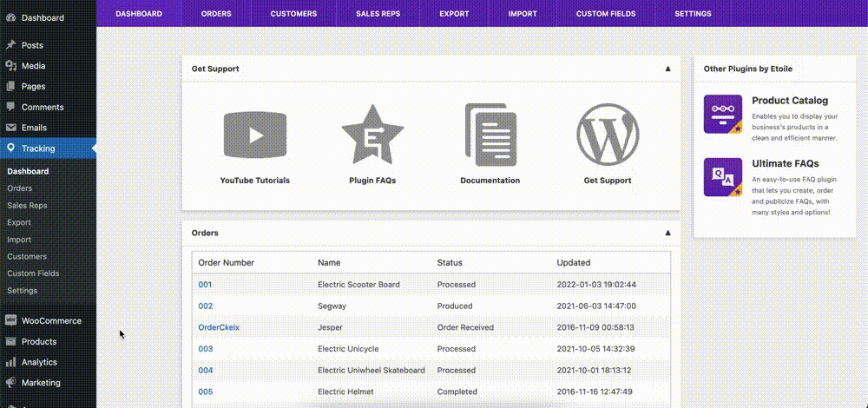Click the Order Number column header

227,263
